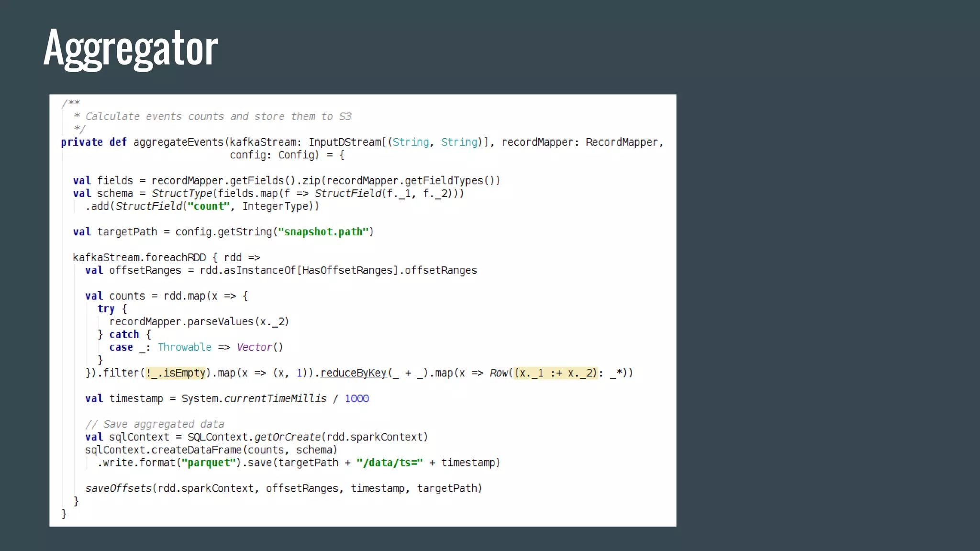The height and width of the screenshot is (551, 980).
Task: Click System.currentTimeMillis in timestamp line
Action: [254, 399]
